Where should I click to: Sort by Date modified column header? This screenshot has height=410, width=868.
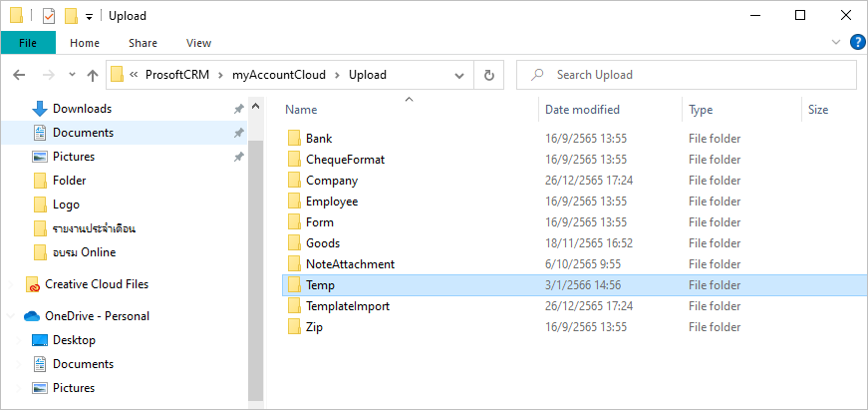[582, 110]
